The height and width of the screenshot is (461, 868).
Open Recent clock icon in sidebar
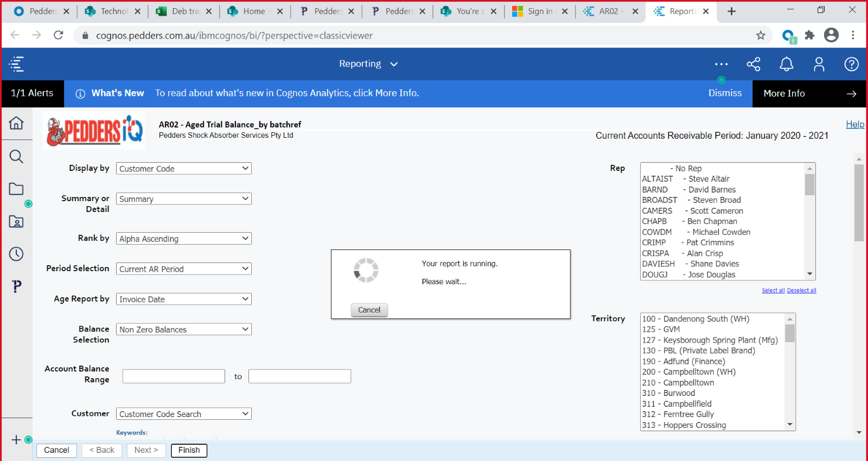point(16,254)
